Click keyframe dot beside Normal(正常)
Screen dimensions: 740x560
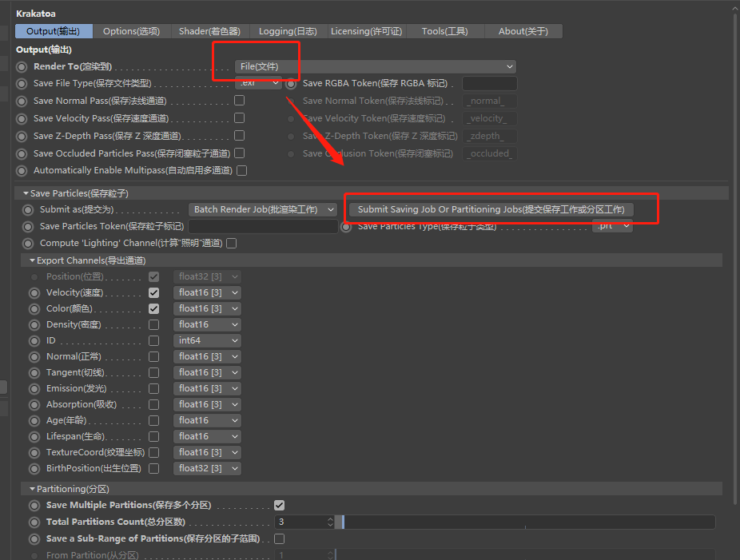click(34, 357)
